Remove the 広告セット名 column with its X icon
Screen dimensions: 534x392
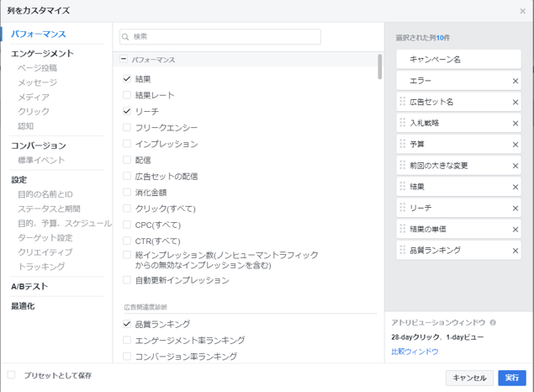[515, 103]
